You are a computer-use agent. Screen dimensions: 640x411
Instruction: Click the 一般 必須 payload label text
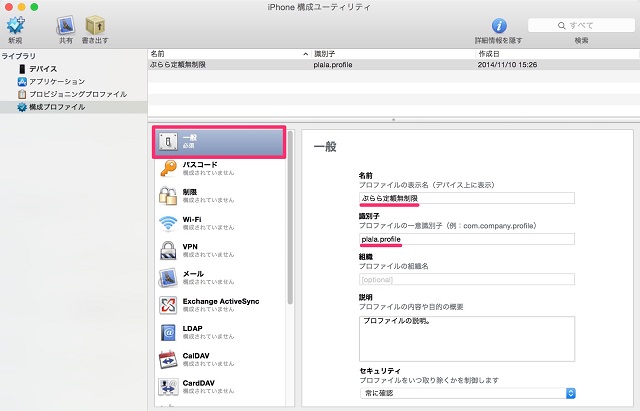point(190,141)
